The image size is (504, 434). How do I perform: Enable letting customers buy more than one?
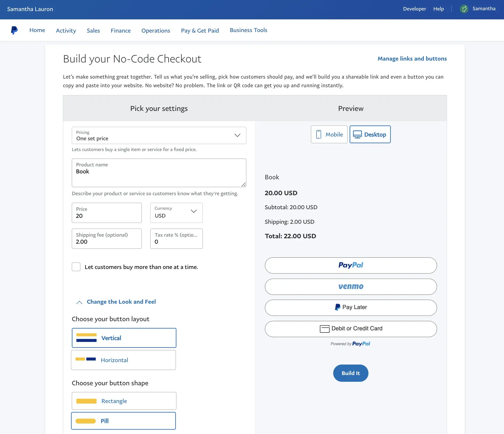click(x=76, y=267)
